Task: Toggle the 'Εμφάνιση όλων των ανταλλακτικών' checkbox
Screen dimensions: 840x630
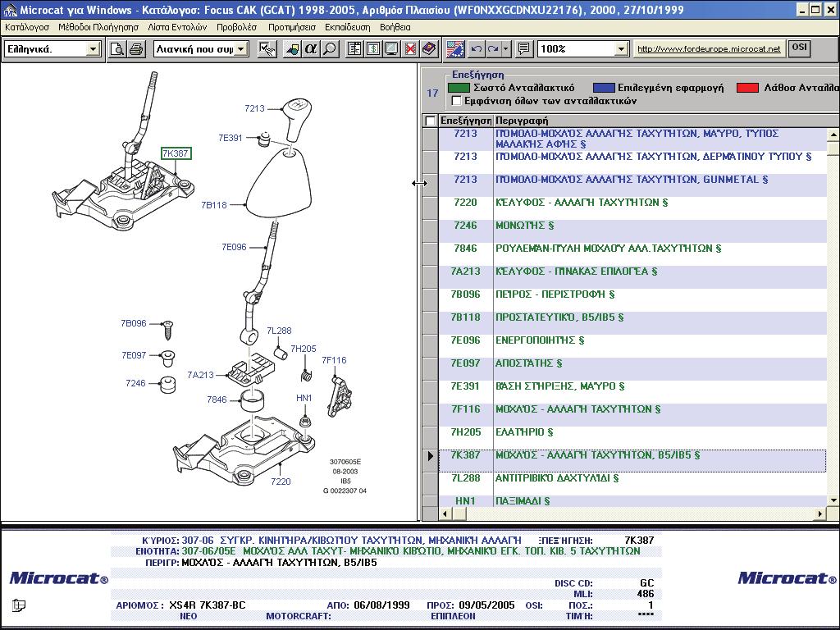Action: click(x=456, y=101)
